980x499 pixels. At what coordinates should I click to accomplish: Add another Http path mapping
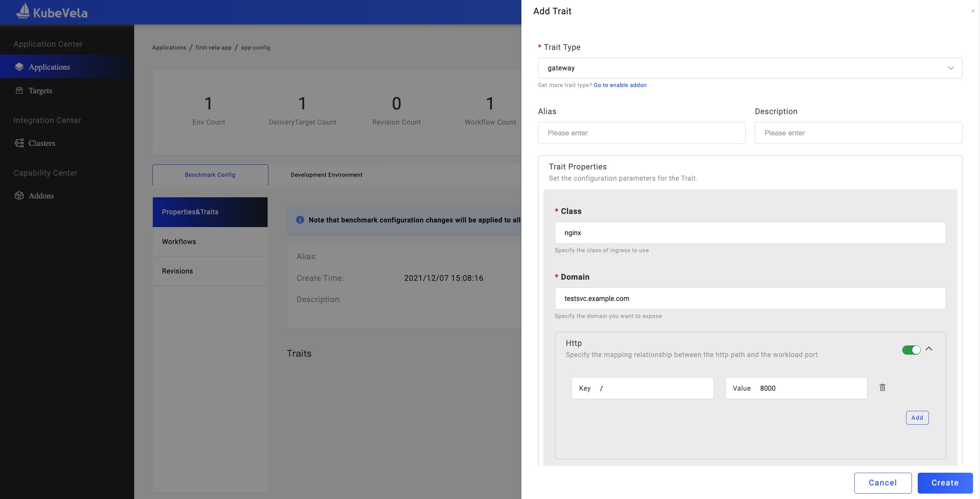[917, 418]
